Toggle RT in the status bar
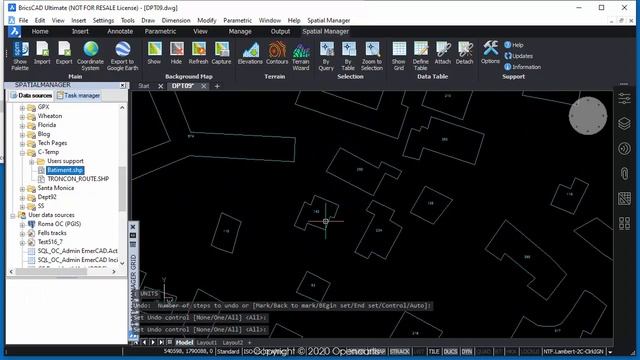The height and width of the screenshot is (360, 640). point(499,351)
